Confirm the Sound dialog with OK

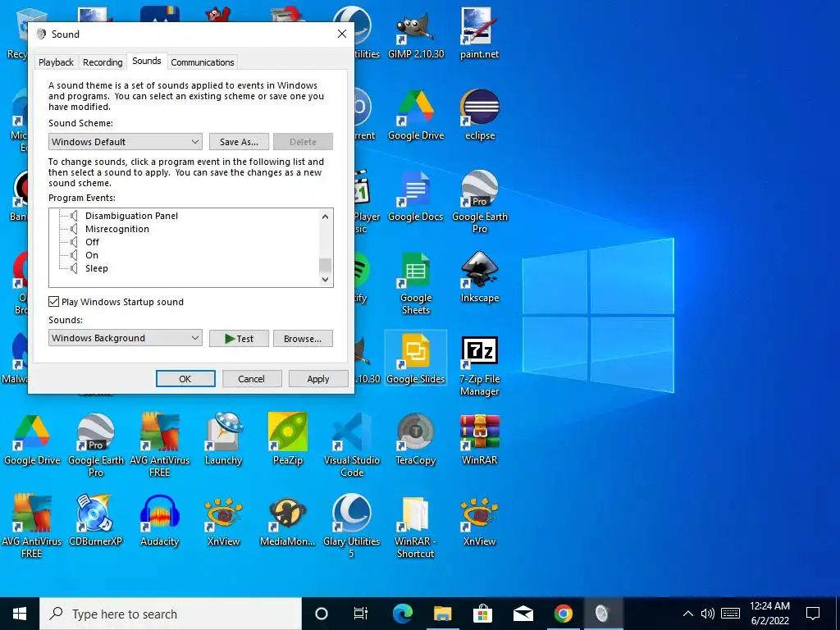(185, 379)
